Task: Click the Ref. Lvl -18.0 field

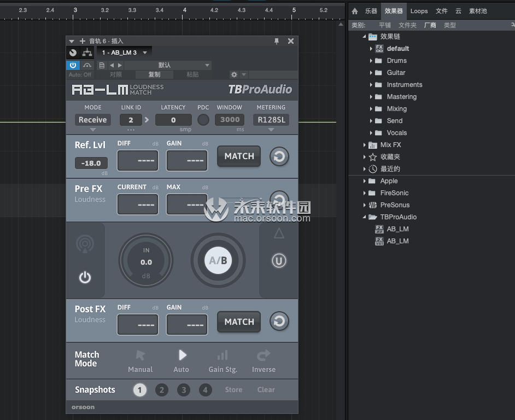Action: click(x=91, y=163)
